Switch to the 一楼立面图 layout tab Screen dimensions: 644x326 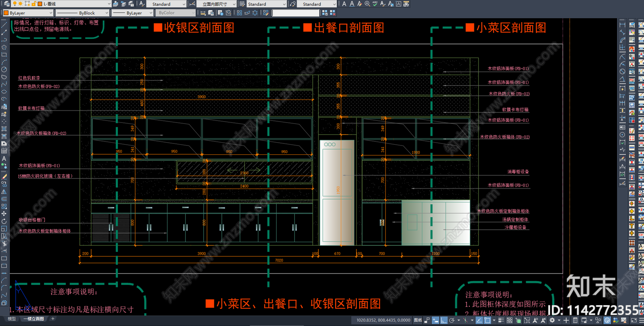(x=34, y=319)
